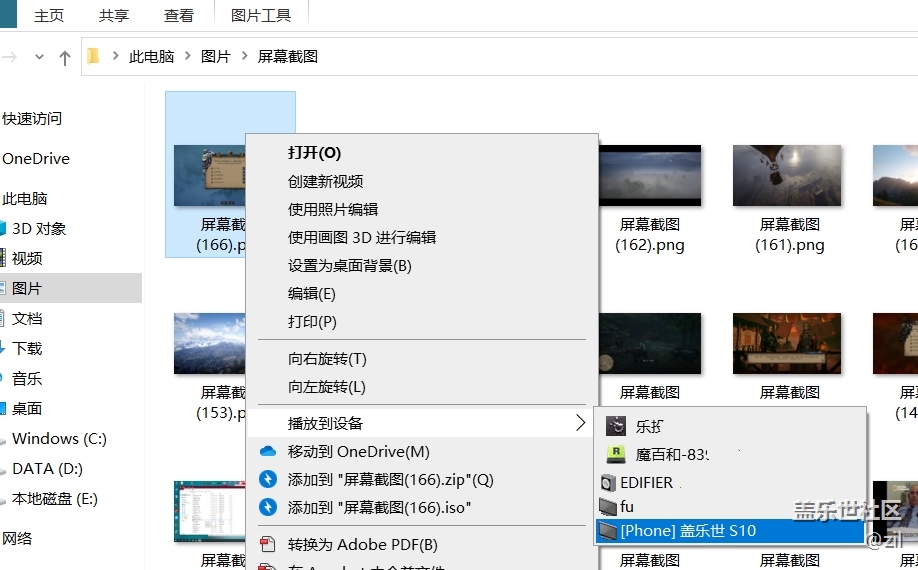
Task: Click the 魔百和 device icon in submenu
Action: click(617, 454)
